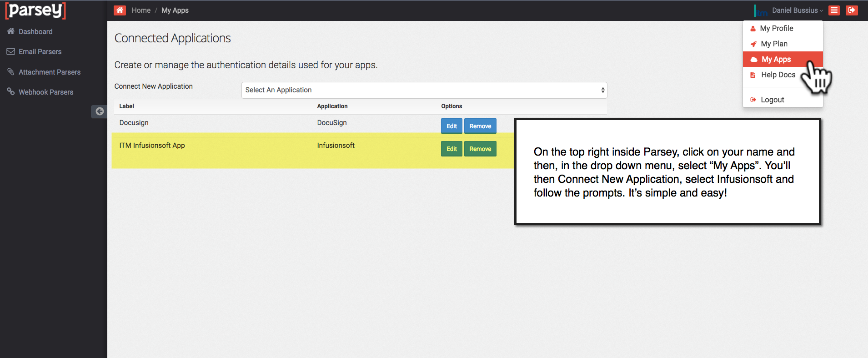Click the red sign-out icon in header
This screenshot has height=358, width=868.
click(x=852, y=10)
